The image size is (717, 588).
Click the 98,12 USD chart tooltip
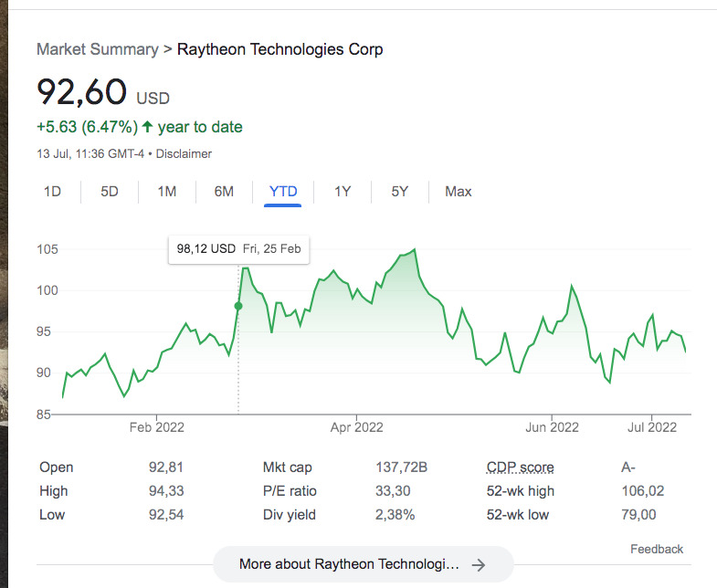click(238, 248)
